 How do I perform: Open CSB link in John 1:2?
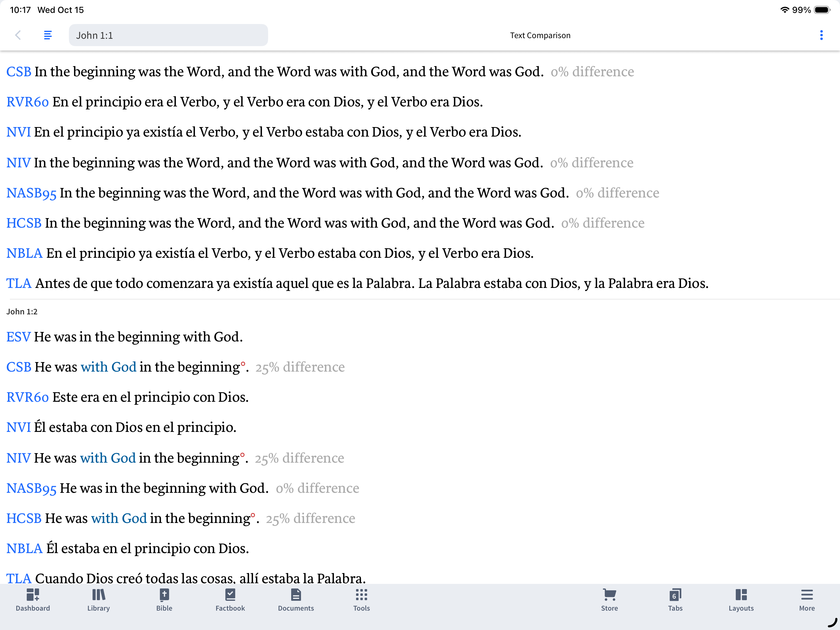click(x=19, y=367)
